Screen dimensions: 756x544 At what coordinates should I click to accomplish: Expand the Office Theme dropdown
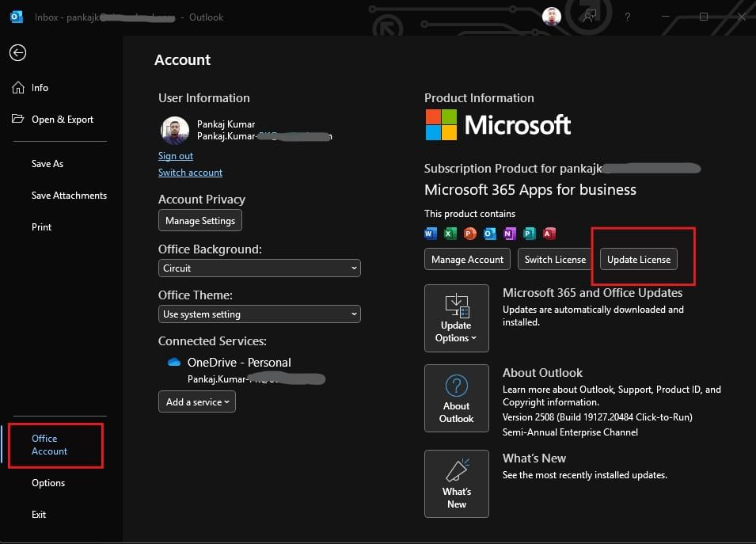[259, 314]
